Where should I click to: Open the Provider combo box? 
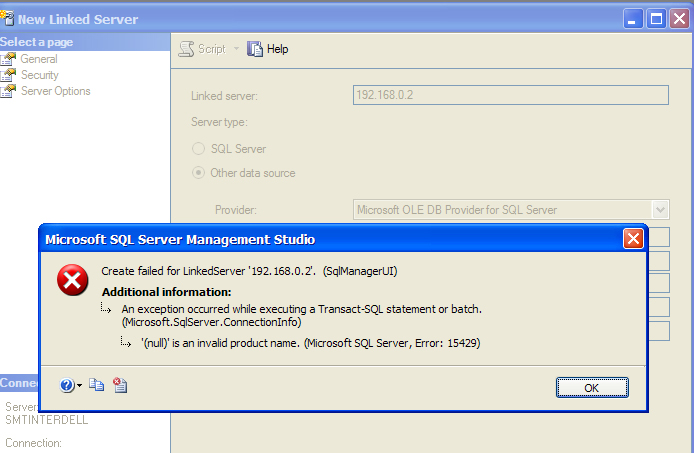511,209
